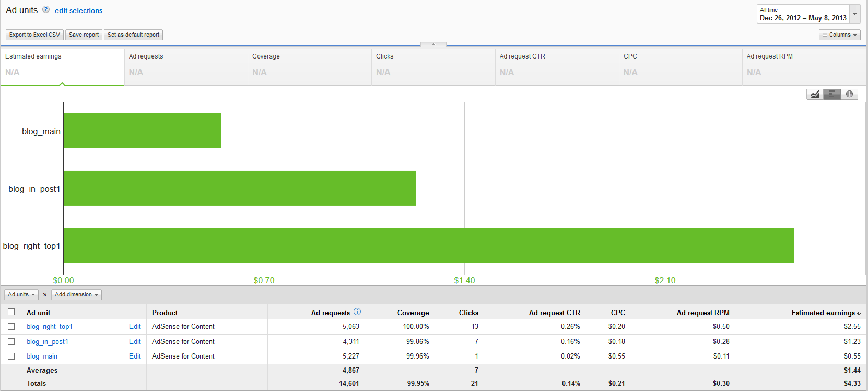Open the blog_main ad unit link
Viewport: 868px width, 391px height.
42,356
